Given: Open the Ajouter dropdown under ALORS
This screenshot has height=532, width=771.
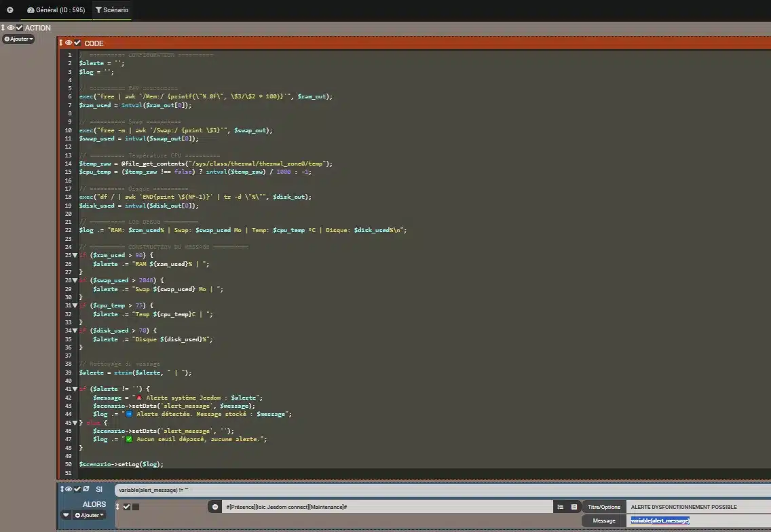Looking at the screenshot, I should click(90, 515).
